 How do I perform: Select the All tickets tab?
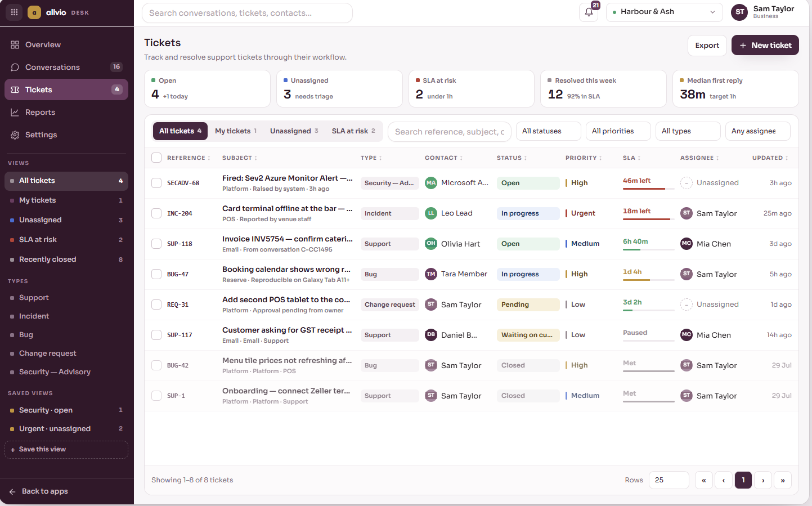pyautogui.click(x=180, y=131)
